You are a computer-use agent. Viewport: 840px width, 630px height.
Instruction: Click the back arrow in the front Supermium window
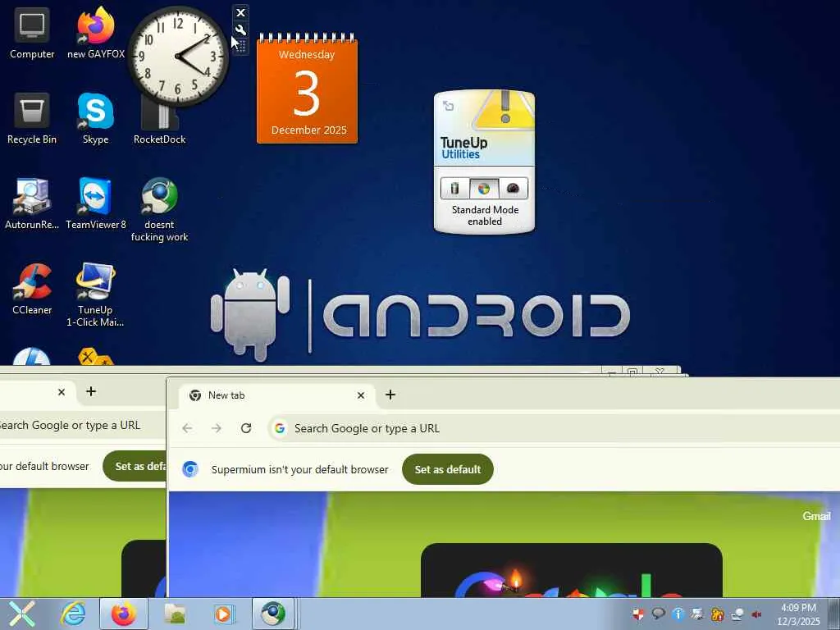coord(187,428)
